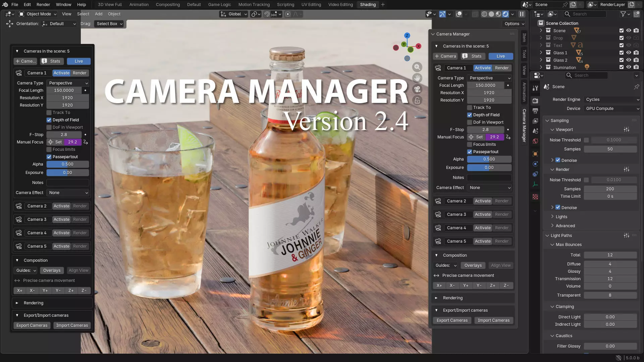Click the Camera 2 icon in right panel

coord(438,201)
